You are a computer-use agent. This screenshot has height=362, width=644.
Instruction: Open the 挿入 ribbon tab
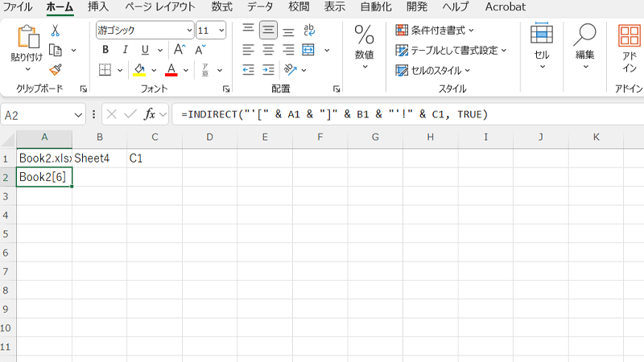coord(98,7)
